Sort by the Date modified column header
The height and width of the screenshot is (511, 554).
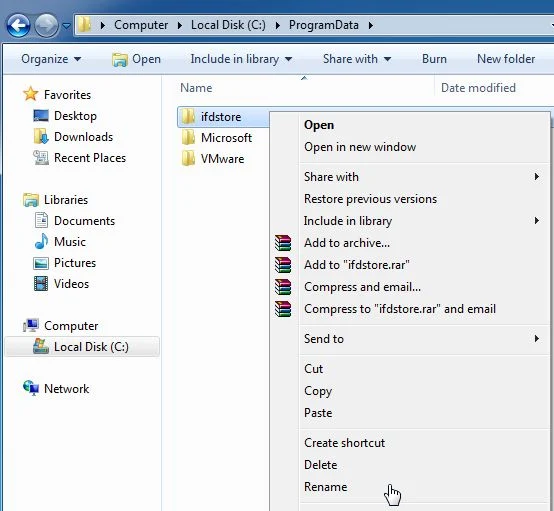(x=478, y=88)
